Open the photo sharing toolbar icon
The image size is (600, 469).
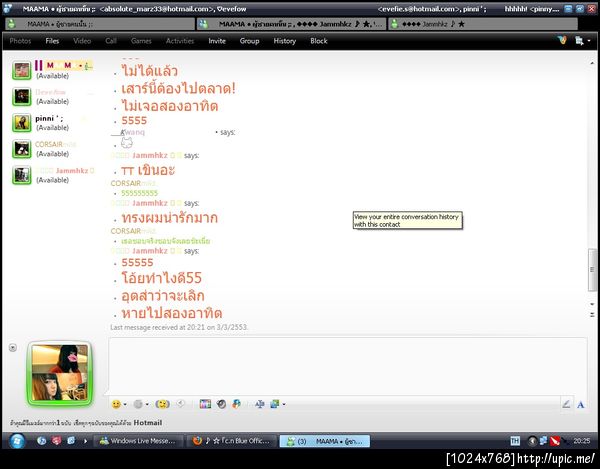tap(205, 404)
